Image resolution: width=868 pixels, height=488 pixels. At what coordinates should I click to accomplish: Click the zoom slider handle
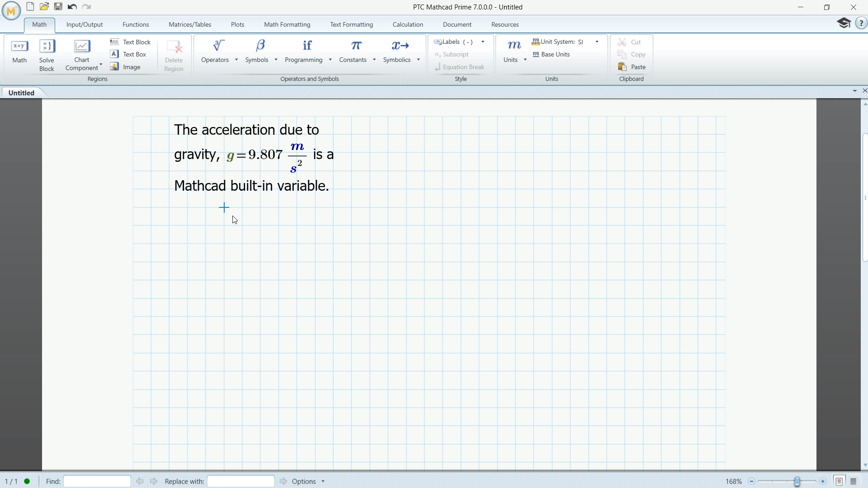coord(797,482)
